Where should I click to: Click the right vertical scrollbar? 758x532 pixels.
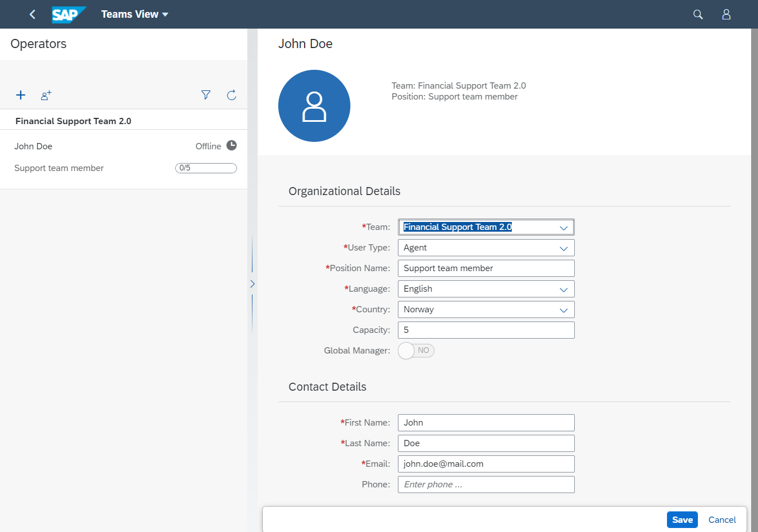click(x=755, y=280)
